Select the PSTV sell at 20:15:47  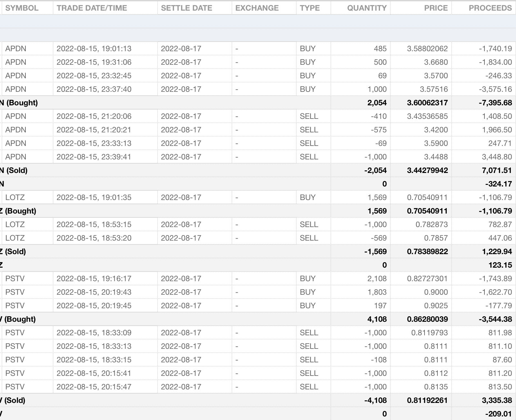(x=94, y=387)
